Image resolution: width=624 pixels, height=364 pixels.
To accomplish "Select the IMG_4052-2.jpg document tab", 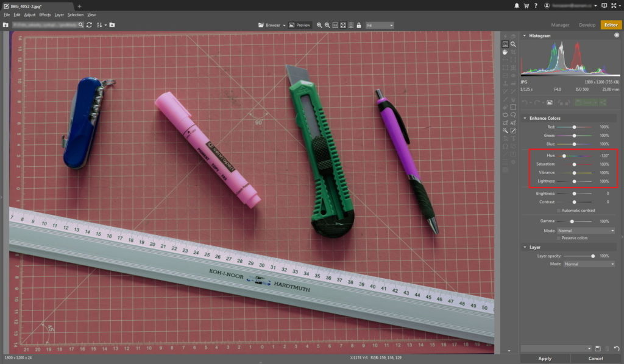I will pyautogui.click(x=37, y=6).
